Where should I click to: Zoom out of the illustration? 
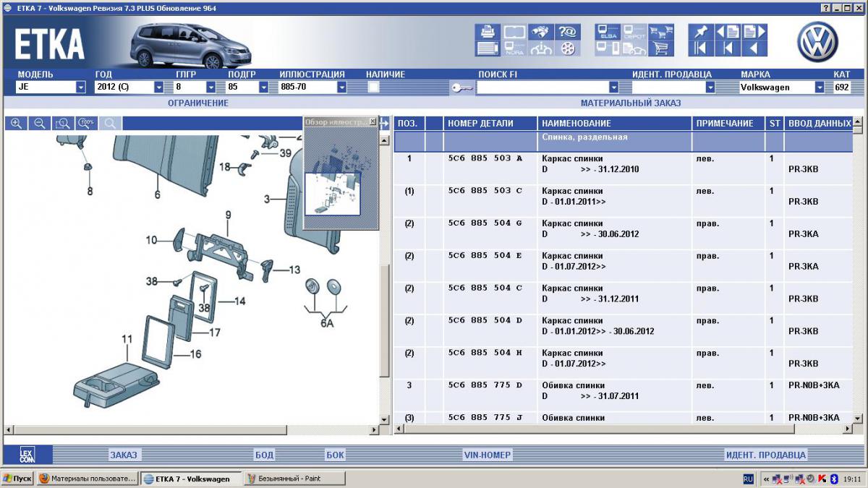pyautogui.click(x=40, y=123)
